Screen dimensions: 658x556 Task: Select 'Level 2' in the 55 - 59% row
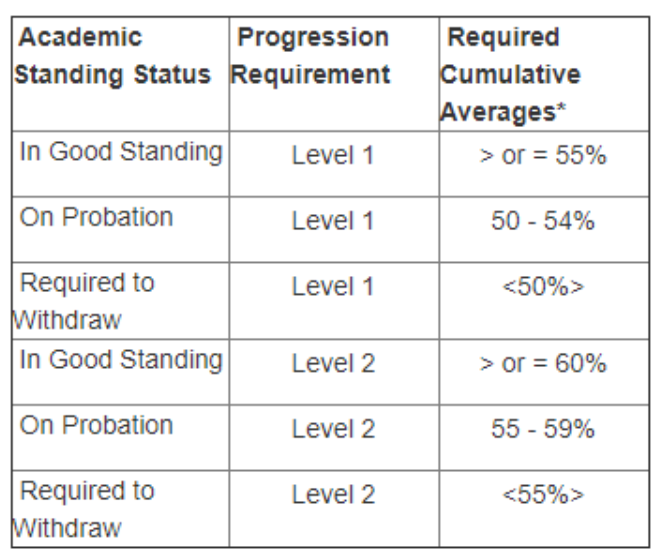point(332,431)
